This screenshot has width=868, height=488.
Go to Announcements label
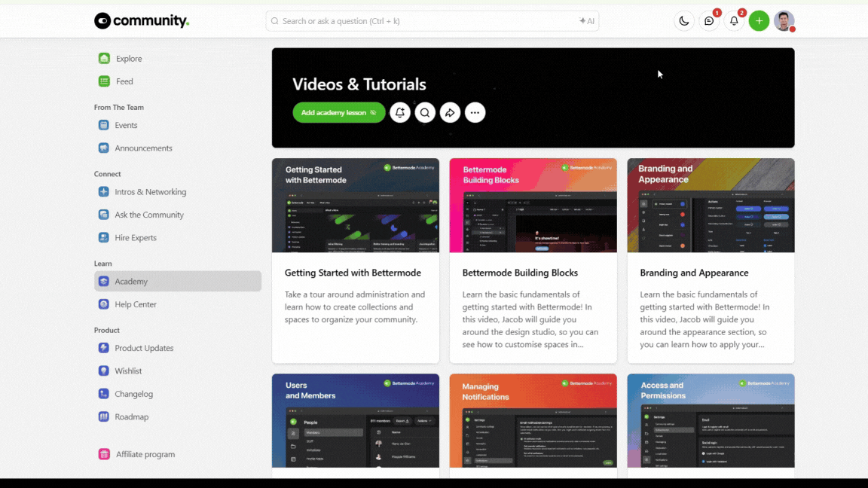pos(143,148)
